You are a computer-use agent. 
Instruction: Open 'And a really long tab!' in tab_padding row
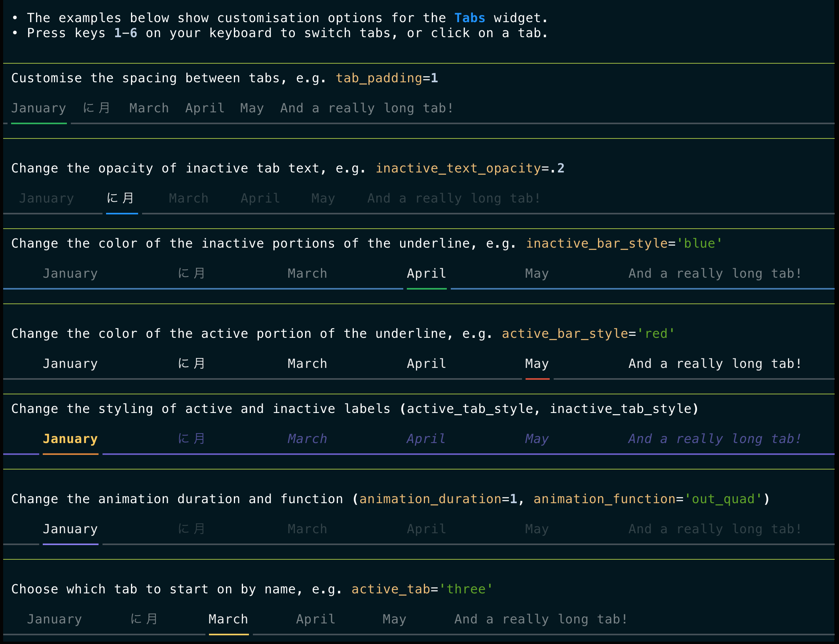click(x=366, y=108)
